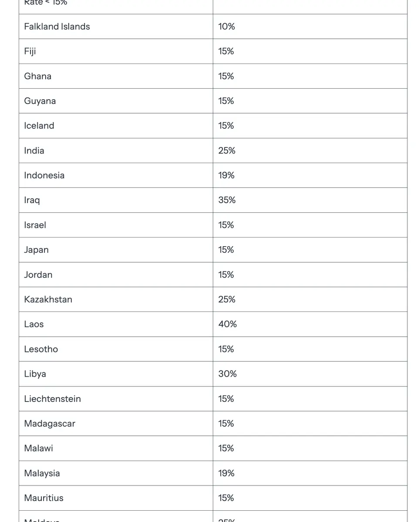The image size is (420, 522).
Task: Click Iraq's 35% rate cell
Action: tap(310, 200)
